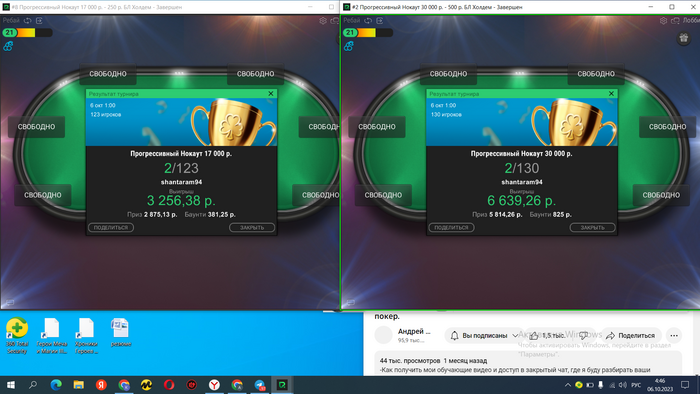Click the multi-window icon in the left poker window
700x394 pixels.
coord(335,21)
